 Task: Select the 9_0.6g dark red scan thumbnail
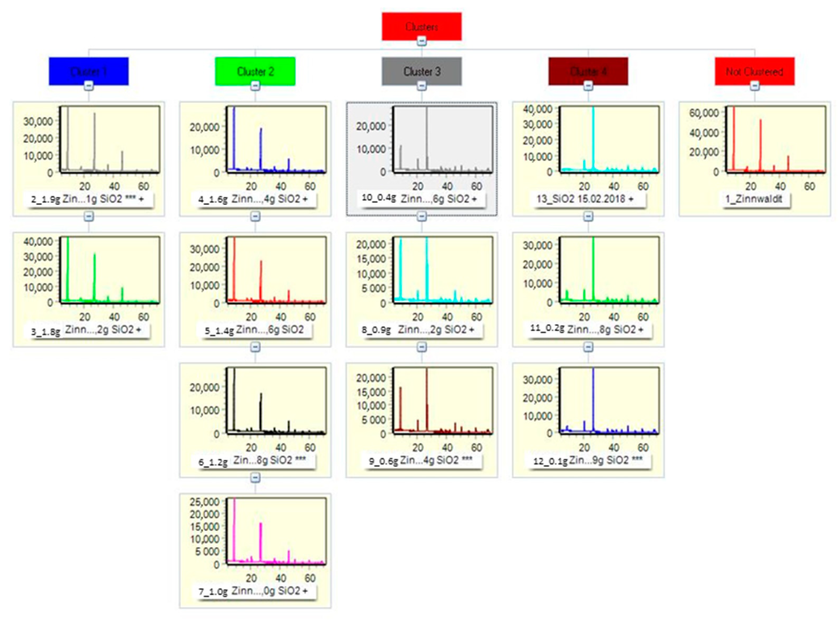coord(442,401)
